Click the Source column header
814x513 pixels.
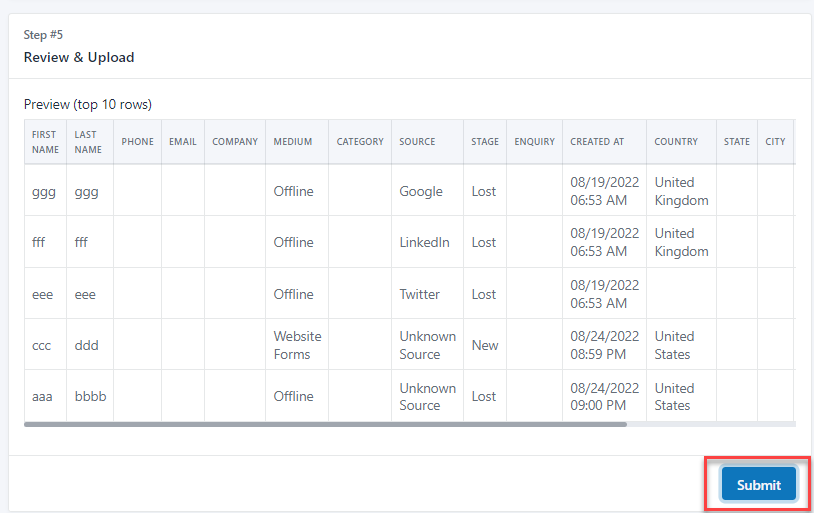click(417, 142)
